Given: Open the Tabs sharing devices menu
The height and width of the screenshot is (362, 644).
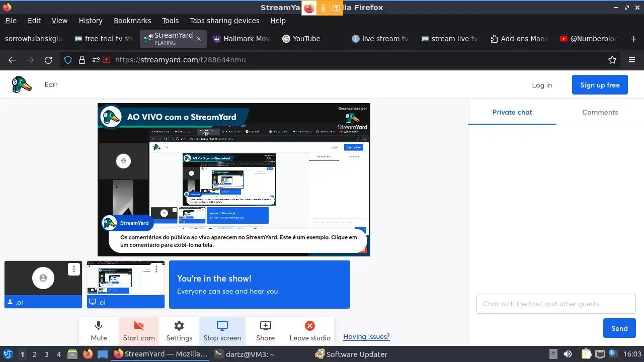Looking at the screenshot, I should coord(224,21).
